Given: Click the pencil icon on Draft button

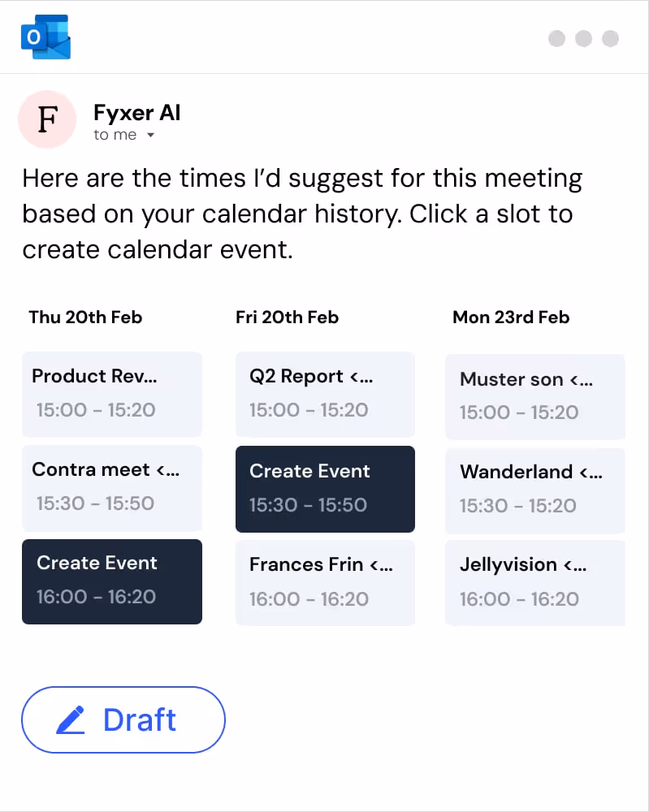Looking at the screenshot, I should (71, 720).
